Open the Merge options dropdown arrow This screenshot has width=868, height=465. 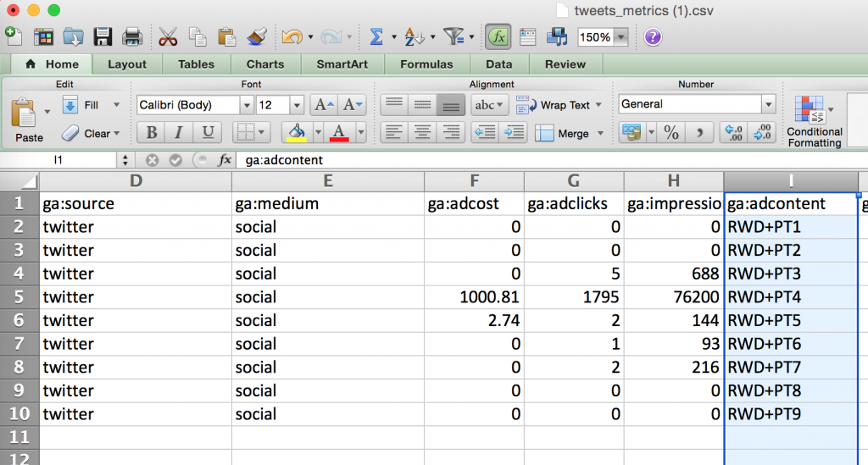click(601, 133)
